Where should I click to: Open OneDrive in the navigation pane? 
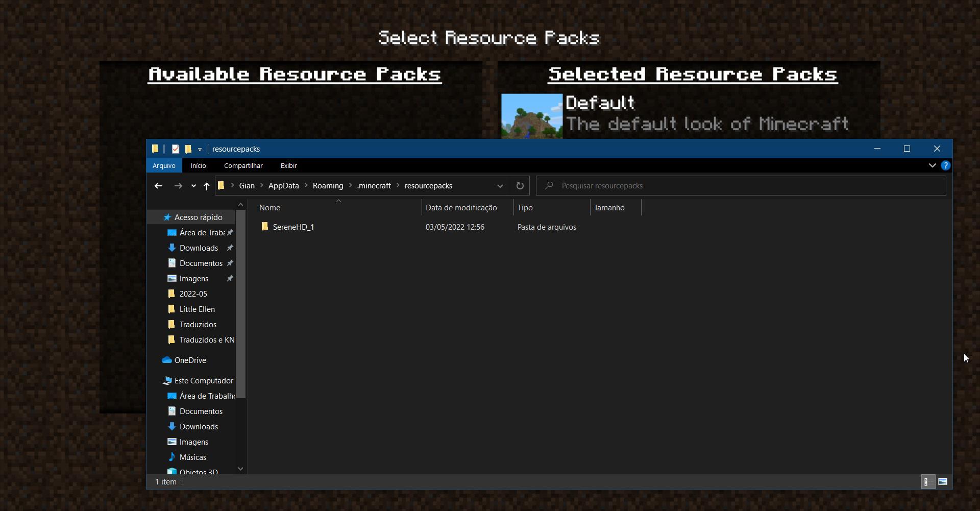[x=190, y=360]
